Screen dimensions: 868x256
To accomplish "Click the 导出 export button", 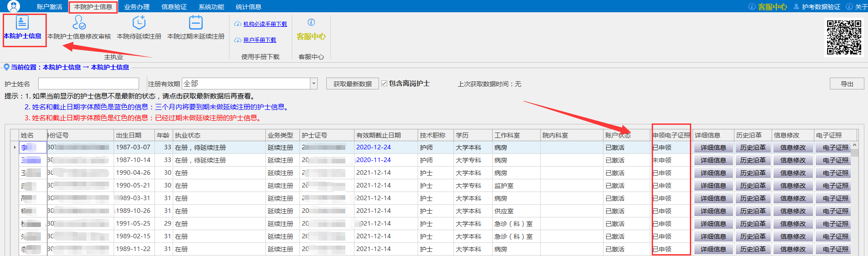I will 847,84.
